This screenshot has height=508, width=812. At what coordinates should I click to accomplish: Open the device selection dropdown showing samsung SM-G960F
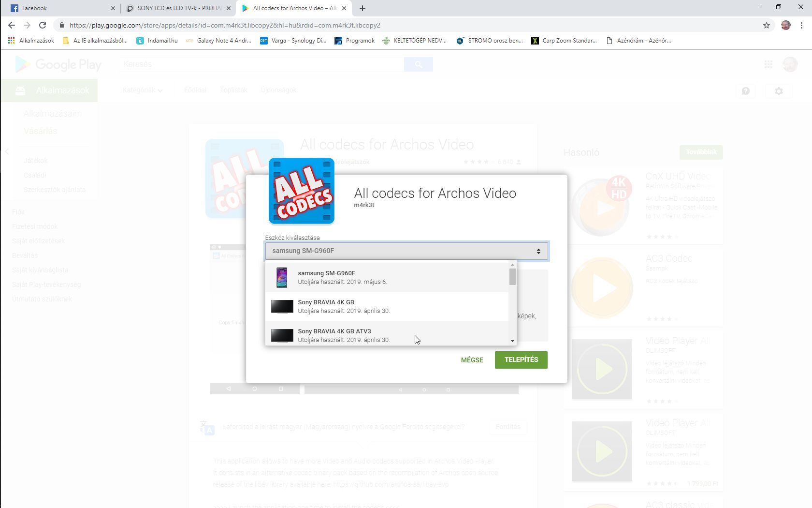406,251
